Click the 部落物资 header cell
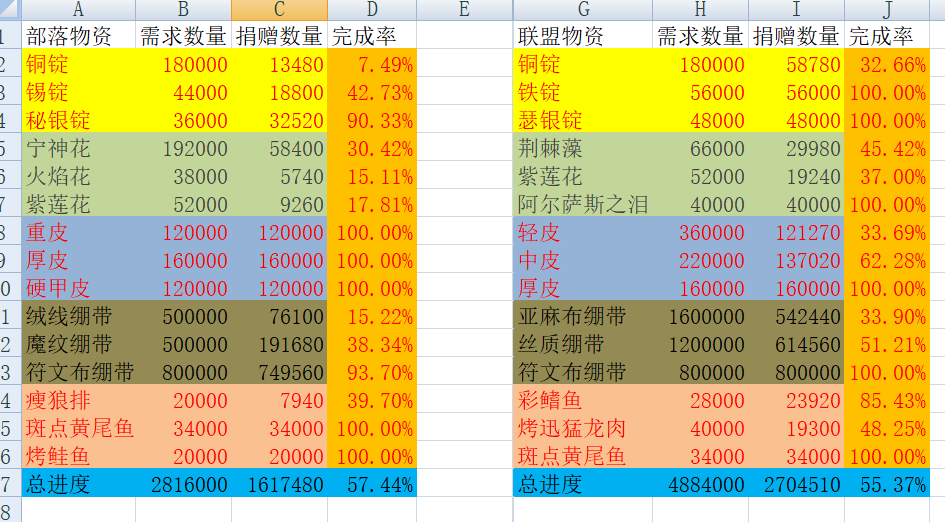 click(70, 37)
